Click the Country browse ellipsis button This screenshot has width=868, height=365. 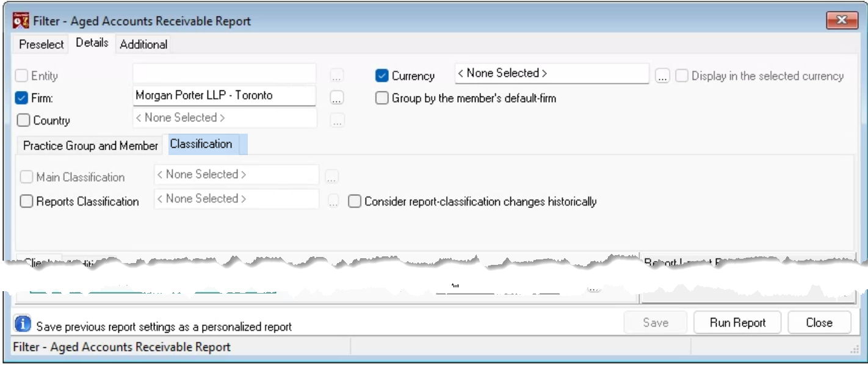click(x=337, y=120)
